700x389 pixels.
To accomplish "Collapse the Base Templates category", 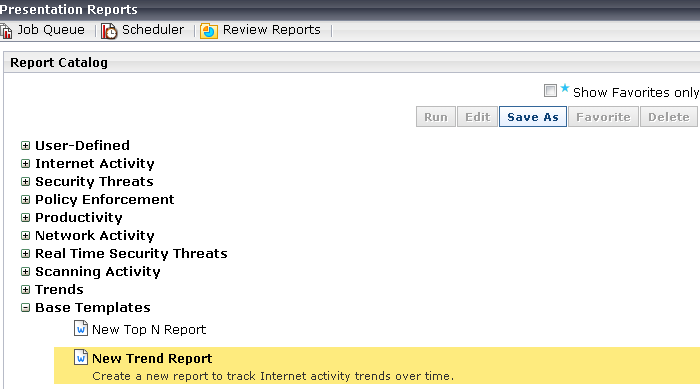I will [25, 308].
